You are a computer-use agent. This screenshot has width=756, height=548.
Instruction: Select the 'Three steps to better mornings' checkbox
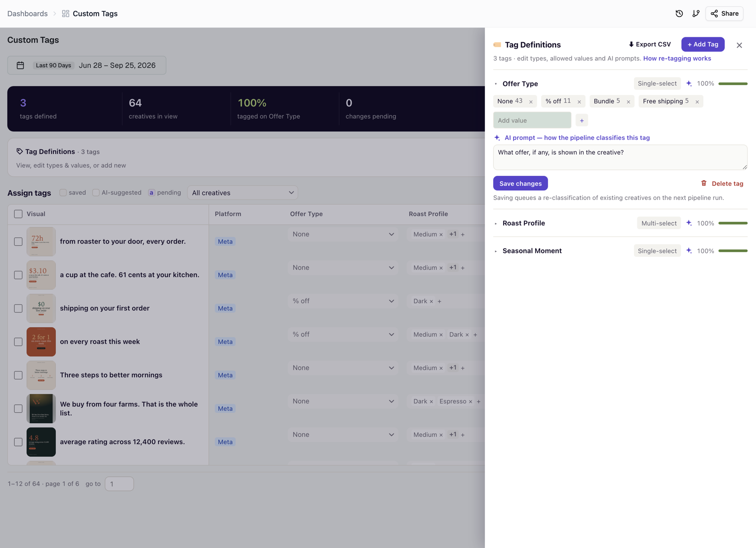(x=18, y=375)
